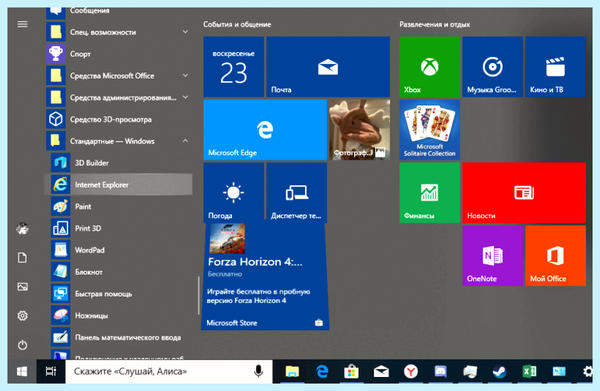Open the Почта mail tile
This screenshot has width=600, height=391.
(328, 67)
